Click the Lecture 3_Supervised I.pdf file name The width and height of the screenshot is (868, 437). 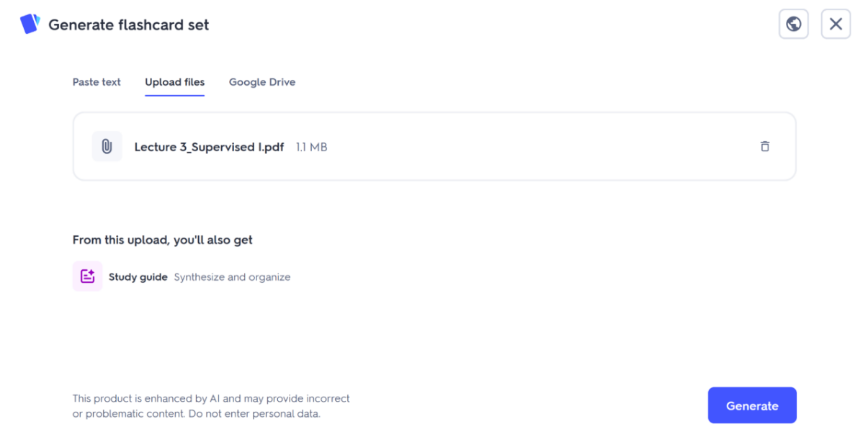[x=209, y=147]
